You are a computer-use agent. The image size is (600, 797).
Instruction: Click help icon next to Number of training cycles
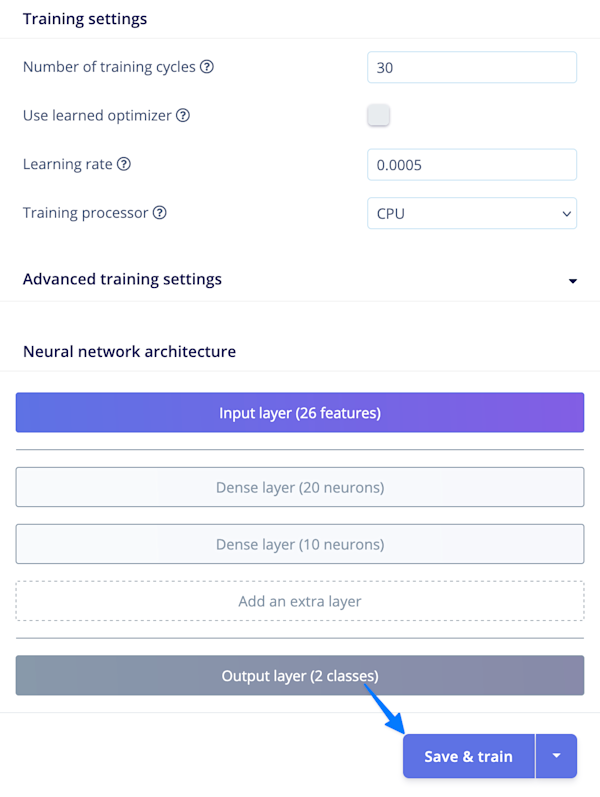click(207, 67)
